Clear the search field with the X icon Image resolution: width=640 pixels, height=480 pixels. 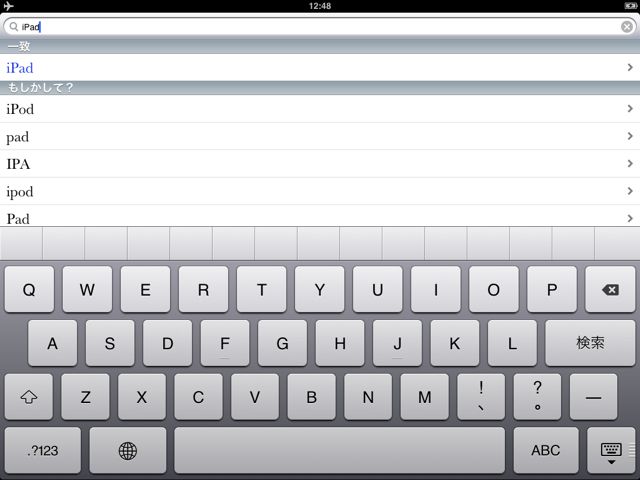point(627,27)
